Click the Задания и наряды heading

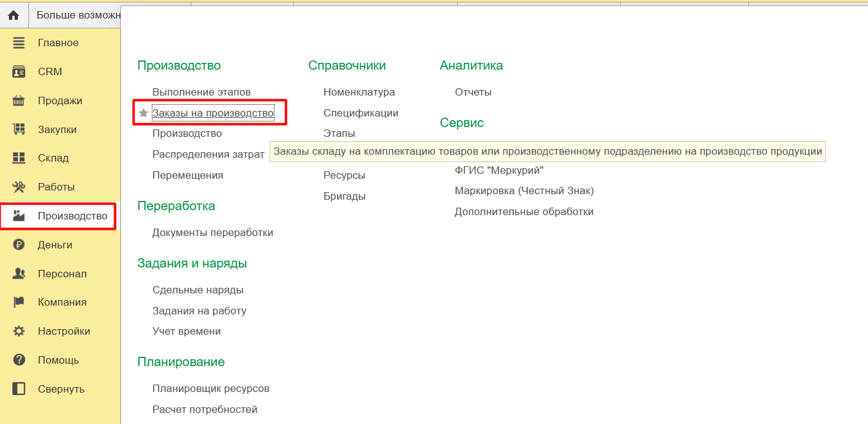[x=192, y=263]
